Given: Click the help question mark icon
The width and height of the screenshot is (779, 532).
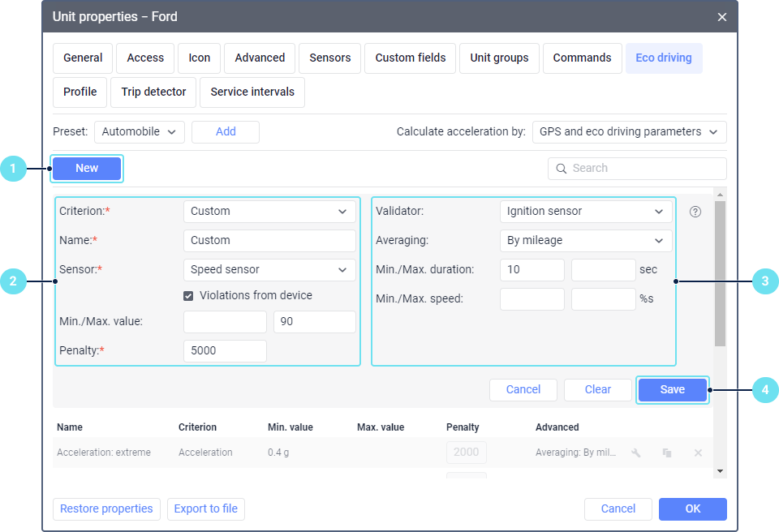Looking at the screenshot, I should [x=695, y=212].
